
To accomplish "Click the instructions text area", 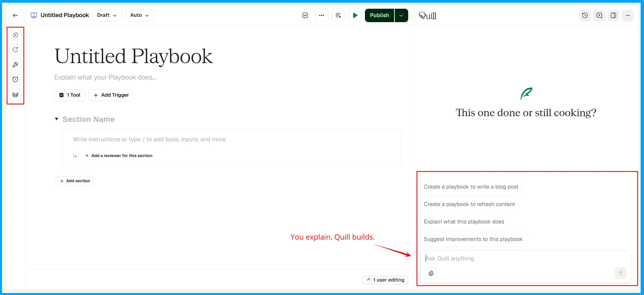I will point(232,140).
